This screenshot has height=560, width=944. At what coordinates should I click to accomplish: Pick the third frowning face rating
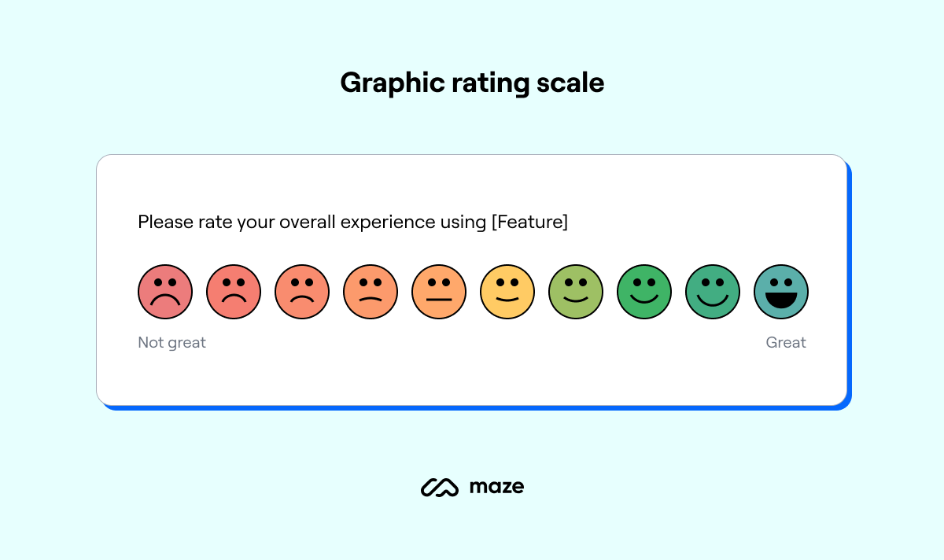[x=302, y=292]
